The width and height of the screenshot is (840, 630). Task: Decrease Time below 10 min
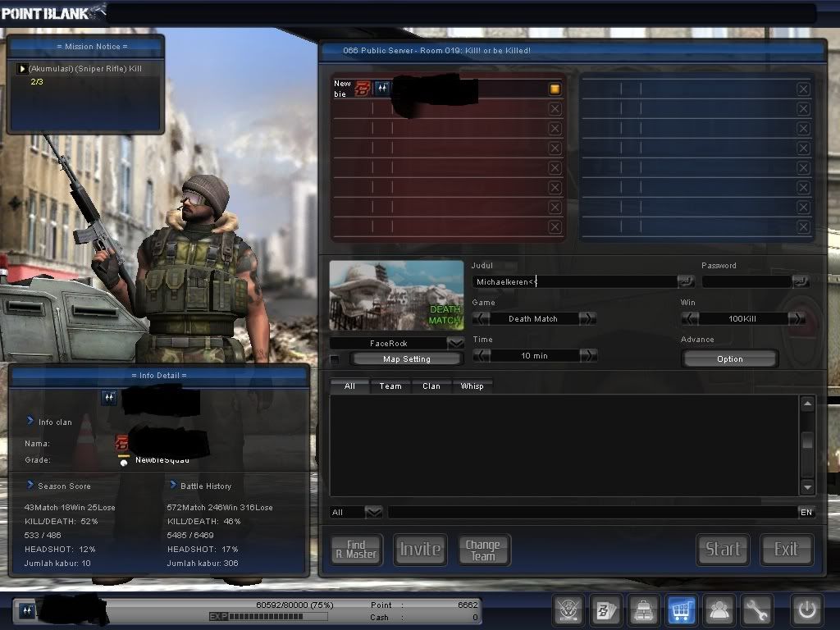[482, 356]
